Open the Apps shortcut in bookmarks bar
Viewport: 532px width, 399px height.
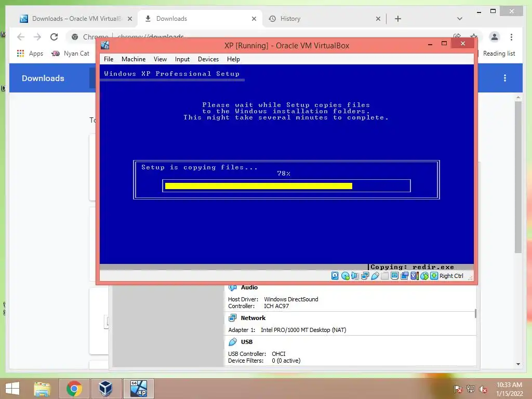coord(30,54)
